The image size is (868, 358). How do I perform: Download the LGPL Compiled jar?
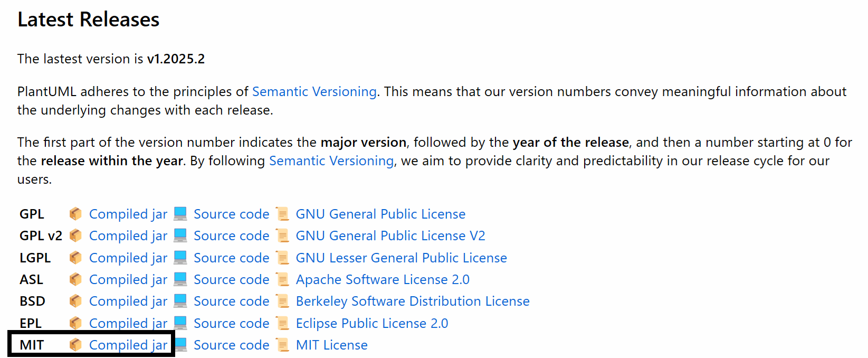point(128,258)
